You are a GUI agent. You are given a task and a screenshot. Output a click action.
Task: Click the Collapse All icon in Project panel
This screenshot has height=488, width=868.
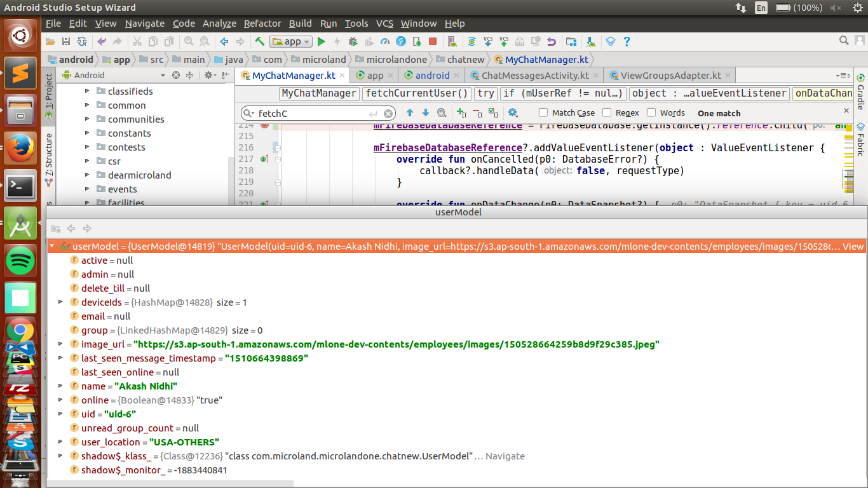click(189, 75)
